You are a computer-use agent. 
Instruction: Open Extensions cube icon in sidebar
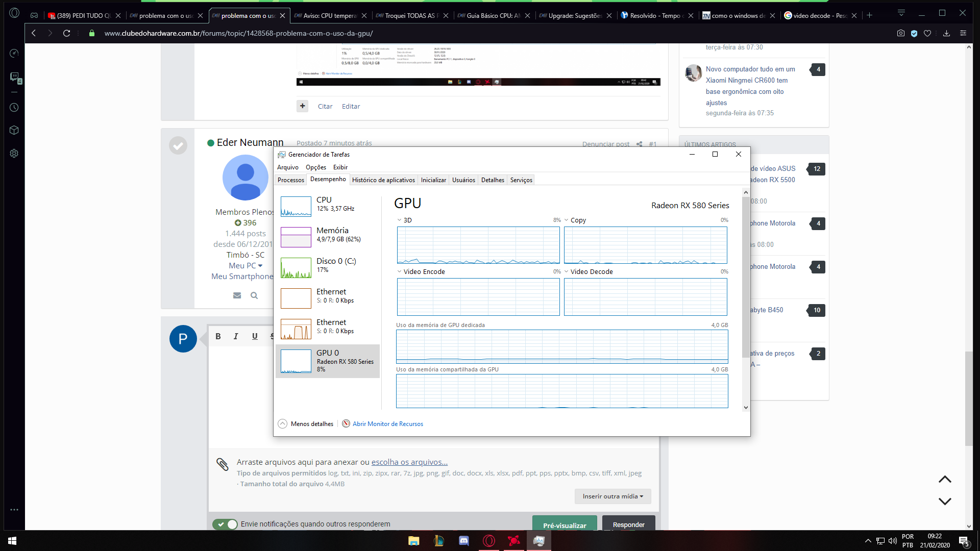click(x=14, y=130)
